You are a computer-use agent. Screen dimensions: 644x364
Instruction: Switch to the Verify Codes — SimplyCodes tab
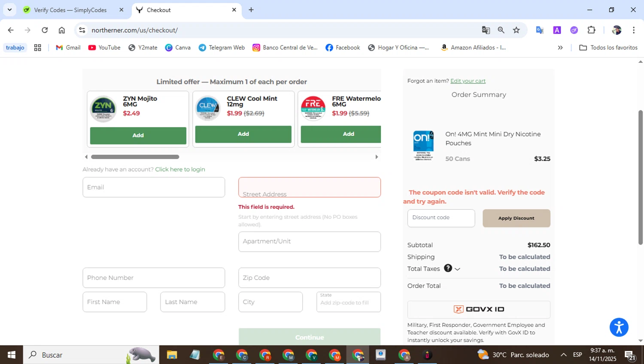(x=70, y=10)
